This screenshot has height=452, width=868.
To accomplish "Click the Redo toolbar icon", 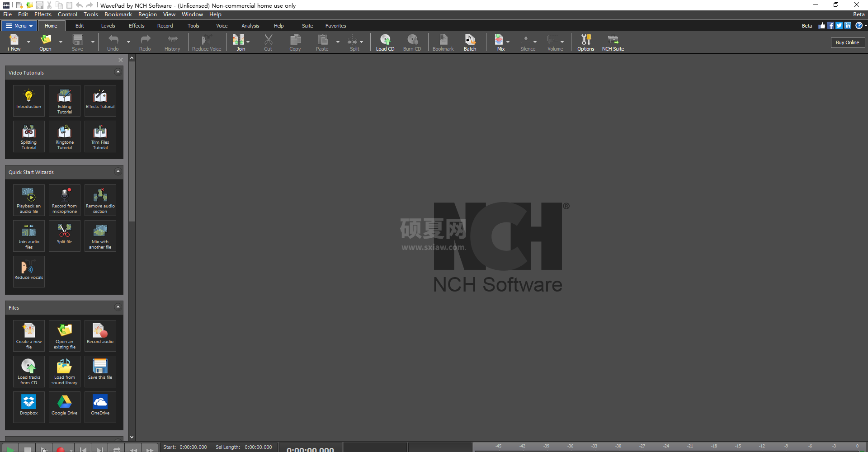I will 145,42.
